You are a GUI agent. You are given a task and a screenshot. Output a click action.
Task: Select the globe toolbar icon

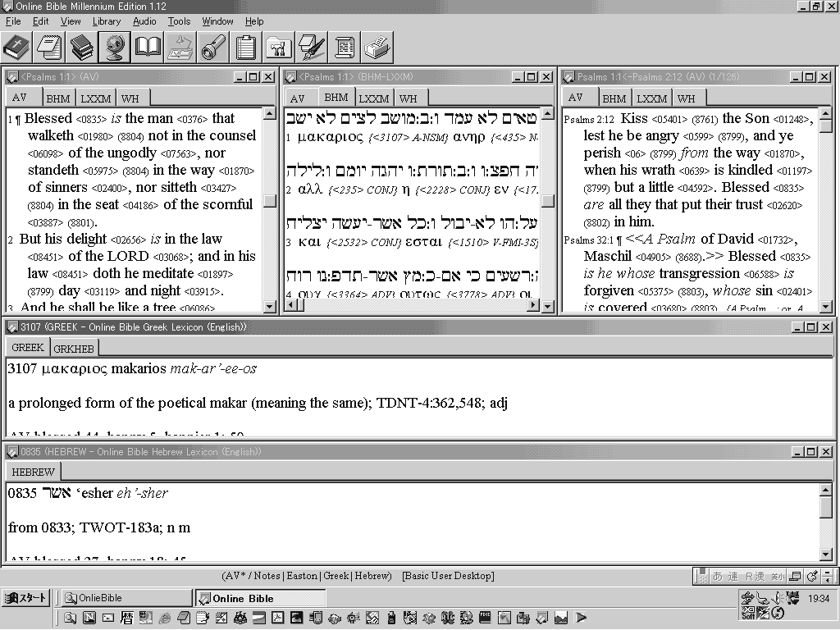(115, 48)
